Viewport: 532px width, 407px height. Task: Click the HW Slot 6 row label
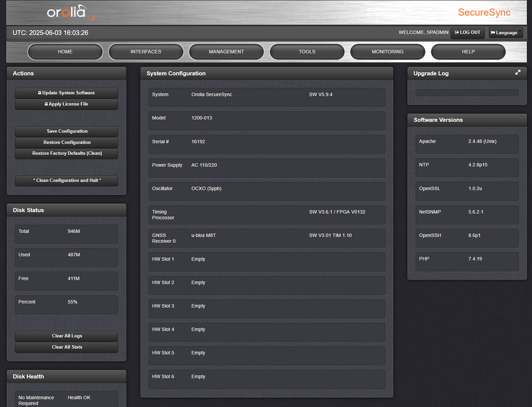point(163,376)
